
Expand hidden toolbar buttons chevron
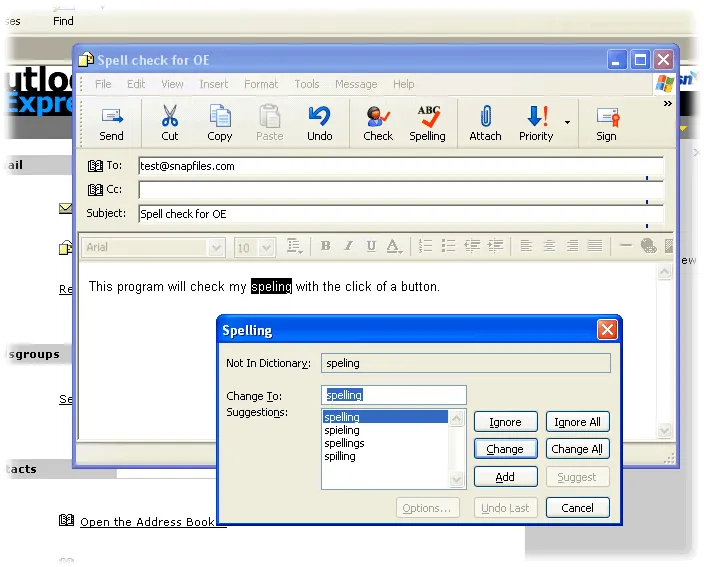click(x=668, y=104)
